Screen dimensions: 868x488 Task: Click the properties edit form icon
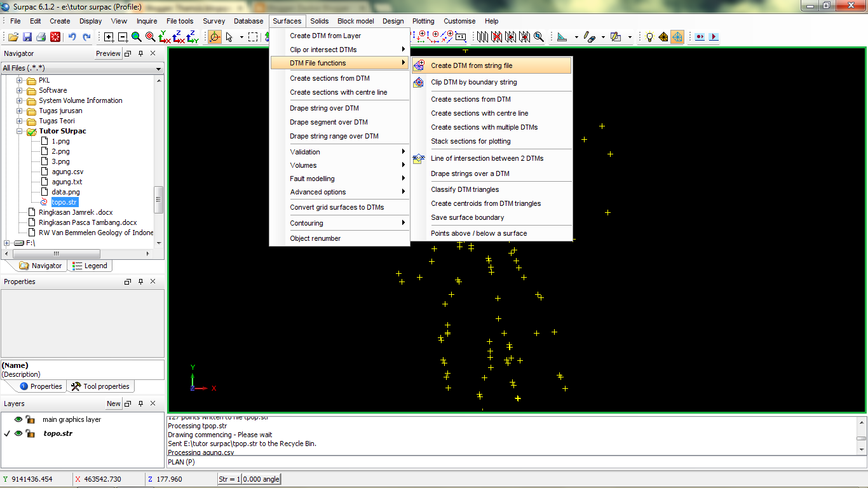coord(616,37)
